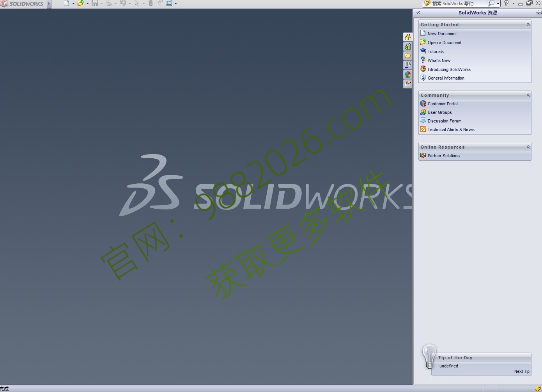Viewport: 542px width, 392px height.
Task: Click the 'undefined' tip text
Action: click(x=448, y=366)
